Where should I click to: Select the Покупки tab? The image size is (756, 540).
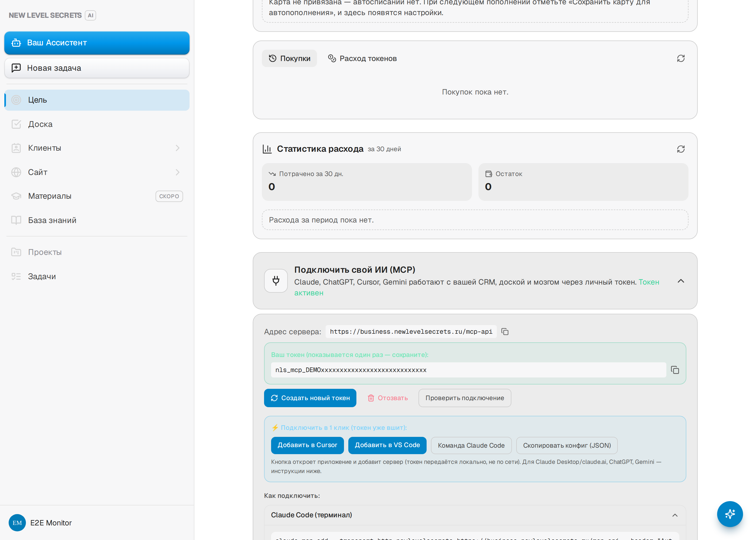pos(289,59)
